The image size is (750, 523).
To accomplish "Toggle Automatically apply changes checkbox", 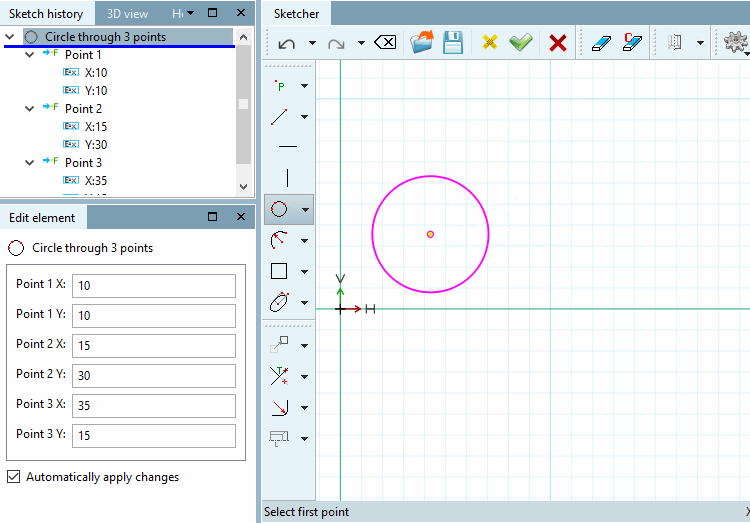I will (x=14, y=477).
